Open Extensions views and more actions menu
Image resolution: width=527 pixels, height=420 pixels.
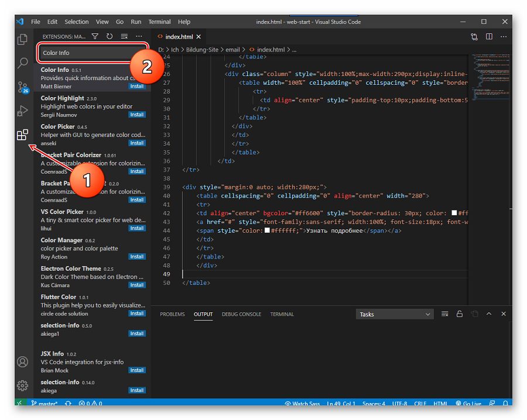139,36
